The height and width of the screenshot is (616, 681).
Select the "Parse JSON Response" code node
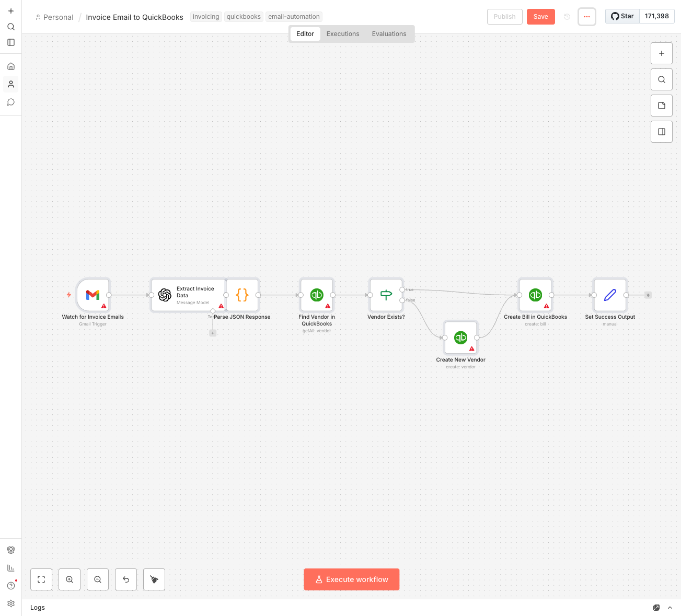point(241,295)
